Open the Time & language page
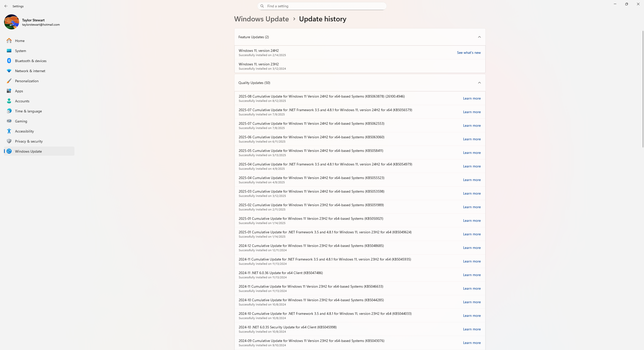This screenshot has height=350, width=644. pos(28,111)
